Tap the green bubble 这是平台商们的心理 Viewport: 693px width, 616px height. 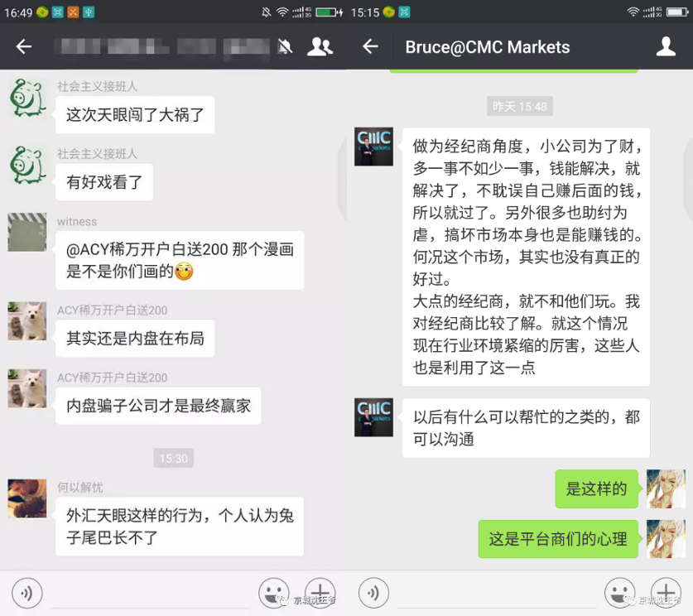point(558,540)
